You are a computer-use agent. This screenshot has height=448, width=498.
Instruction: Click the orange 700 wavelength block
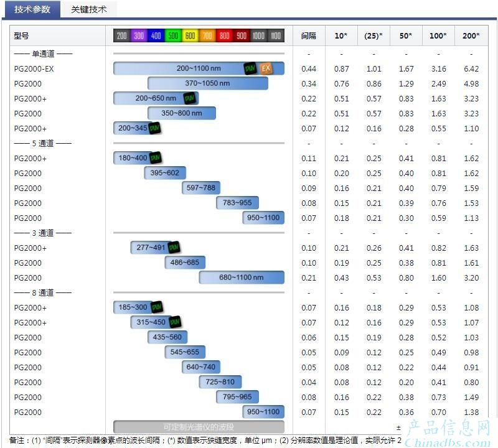click(207, 35)
